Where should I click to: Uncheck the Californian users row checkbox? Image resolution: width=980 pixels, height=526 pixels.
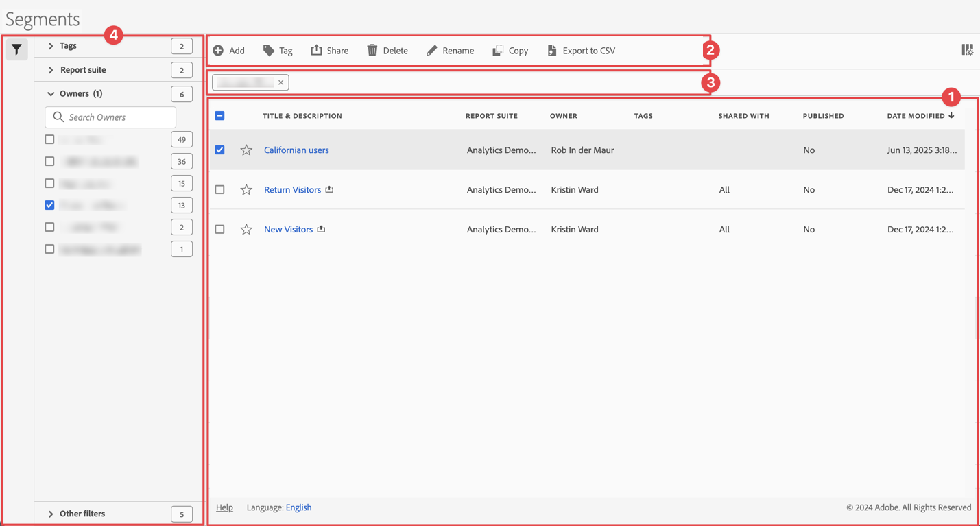(219, 150)
